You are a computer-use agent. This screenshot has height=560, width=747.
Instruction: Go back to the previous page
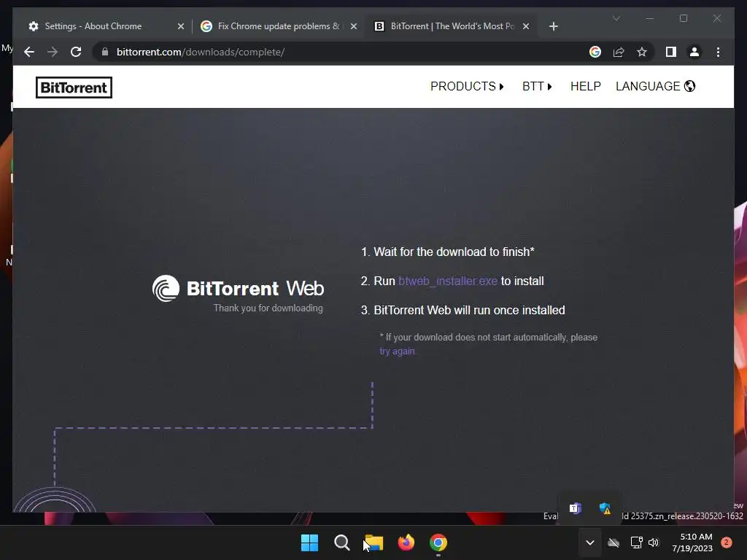pos(29,52)
